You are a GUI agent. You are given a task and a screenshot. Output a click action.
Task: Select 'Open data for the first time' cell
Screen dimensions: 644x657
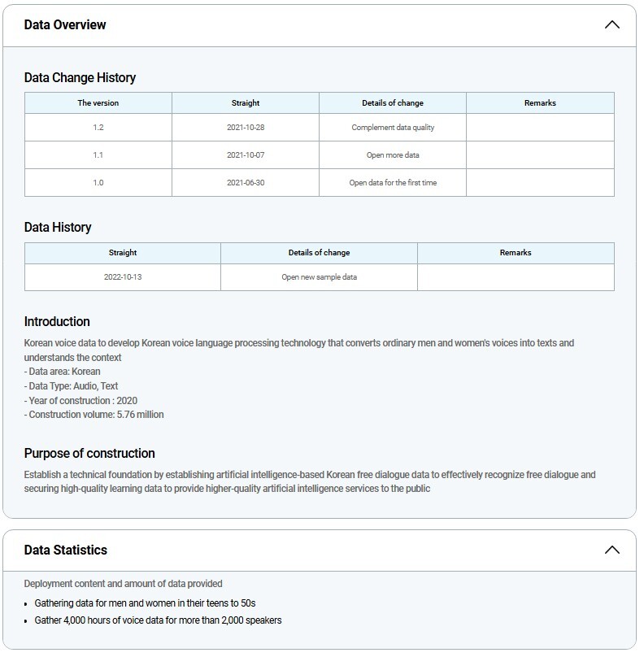click(x=393, y=183)
